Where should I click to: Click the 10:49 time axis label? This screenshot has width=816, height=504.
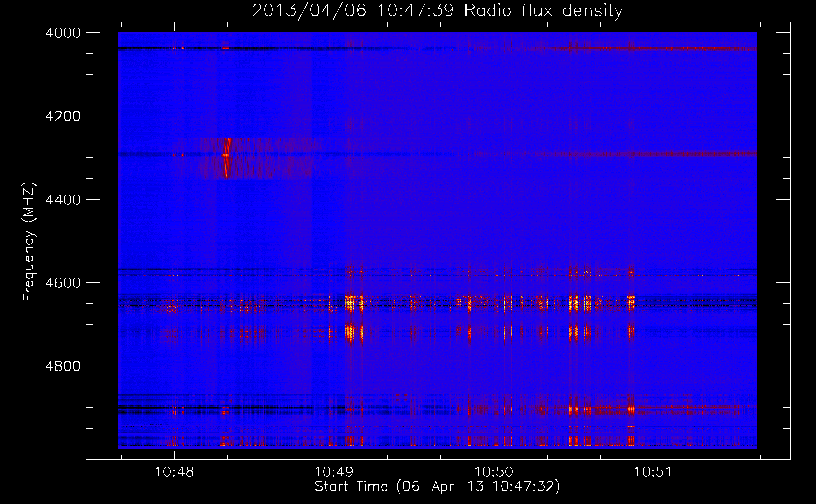(x=334, y=472)
